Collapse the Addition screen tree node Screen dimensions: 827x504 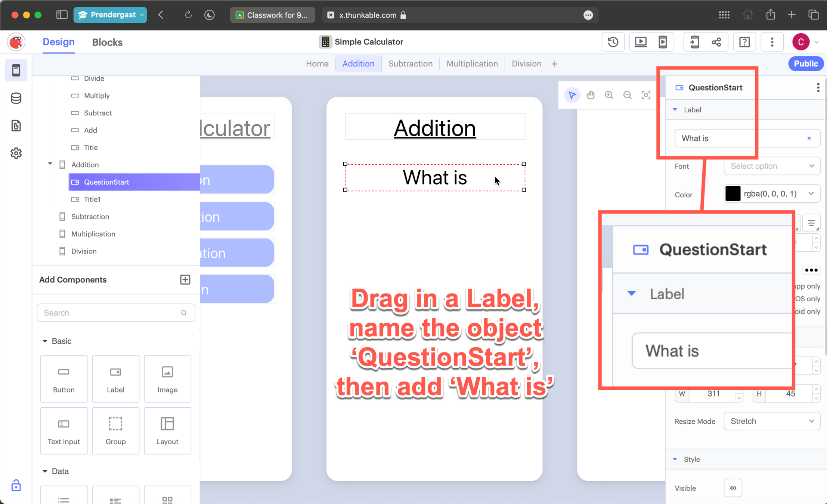(x=50, y=164)
